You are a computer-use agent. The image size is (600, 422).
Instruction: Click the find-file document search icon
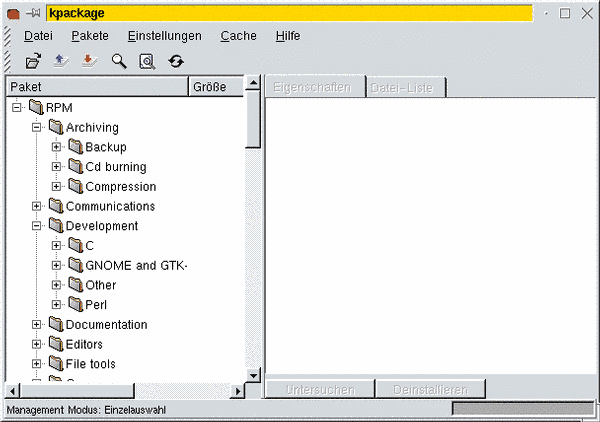(x=147, y=61)
